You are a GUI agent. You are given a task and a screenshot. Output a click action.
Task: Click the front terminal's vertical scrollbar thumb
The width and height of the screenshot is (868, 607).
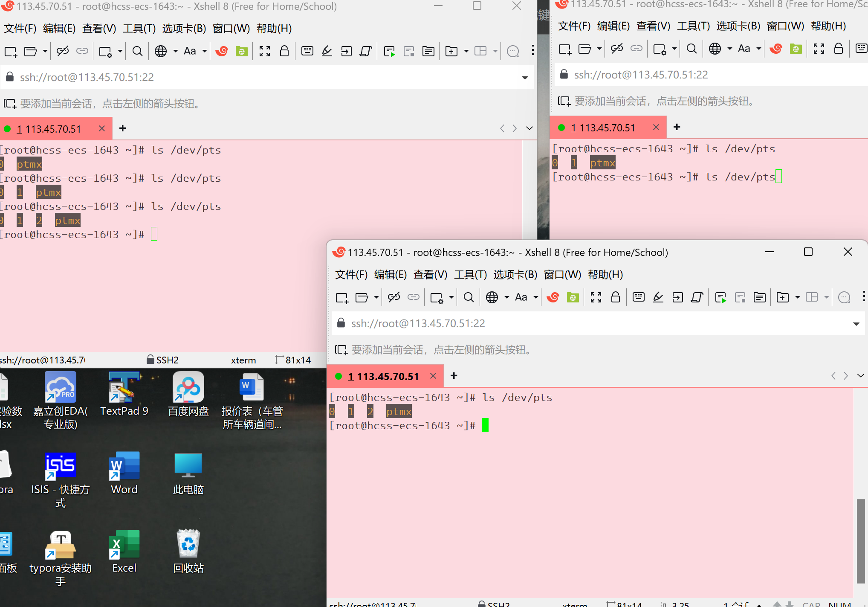pyautogui.click(x=861, y=541)
